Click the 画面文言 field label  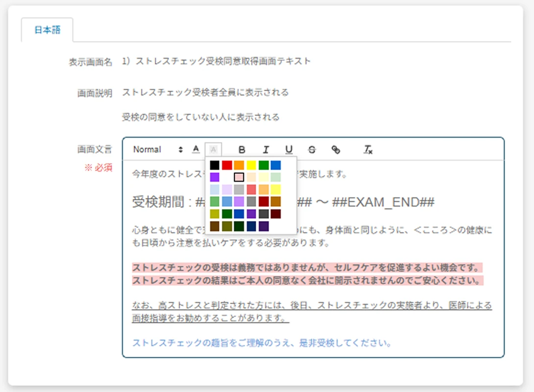(x=95, y=149)
